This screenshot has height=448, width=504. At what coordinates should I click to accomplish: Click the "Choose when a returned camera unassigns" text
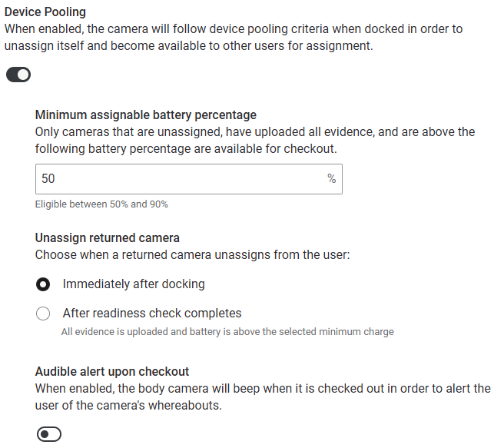tap(192, 255)
